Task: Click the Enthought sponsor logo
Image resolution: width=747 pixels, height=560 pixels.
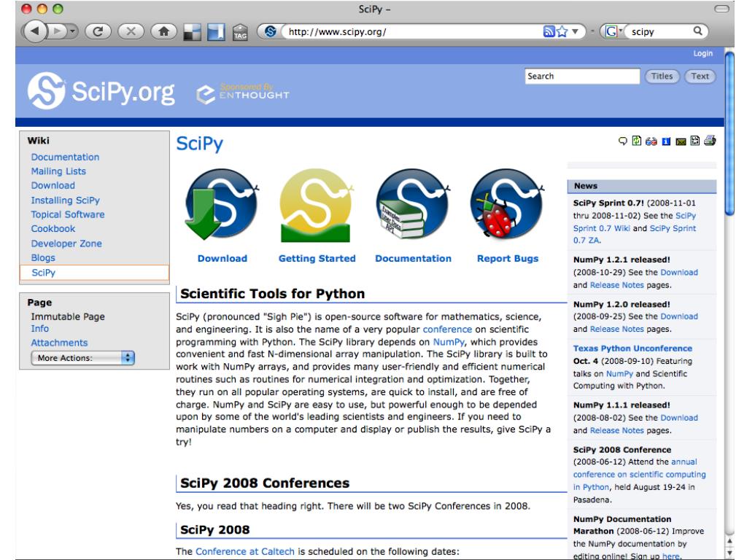Action: 243,93
